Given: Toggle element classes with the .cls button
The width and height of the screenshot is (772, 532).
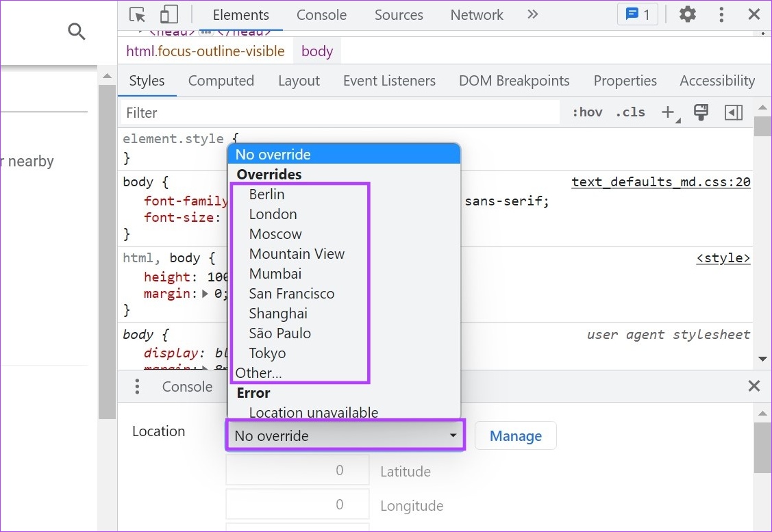Looking at the screenshot, I should click(x=630, y=112).
